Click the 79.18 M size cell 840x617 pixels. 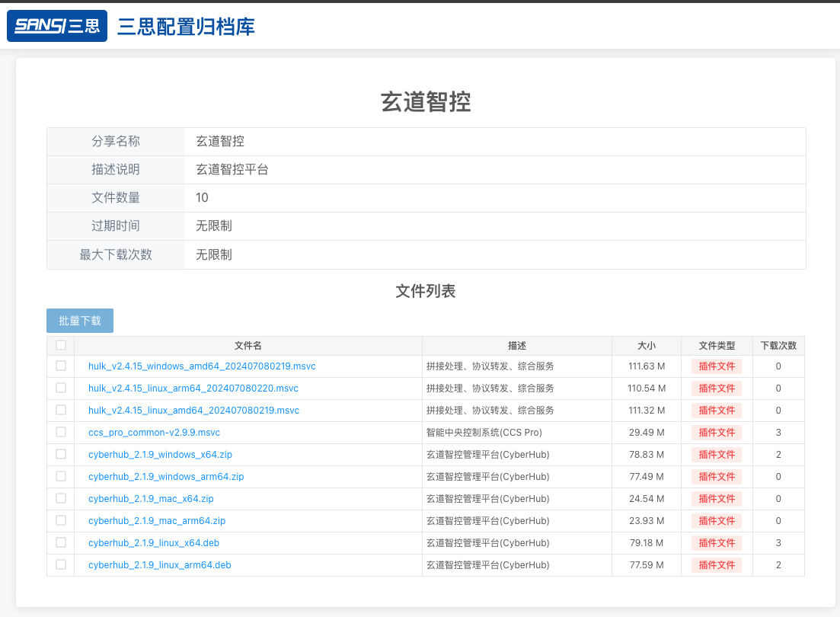coord(647,543)
